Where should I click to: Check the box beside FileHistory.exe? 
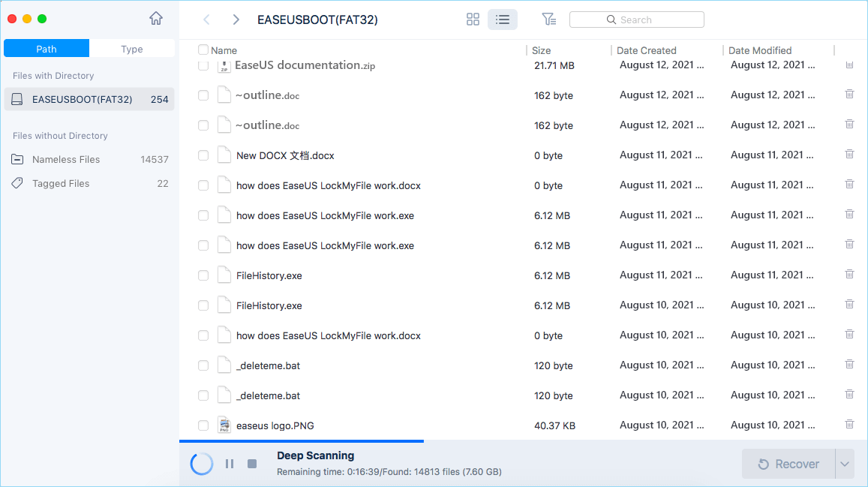[x=203, y=275]
